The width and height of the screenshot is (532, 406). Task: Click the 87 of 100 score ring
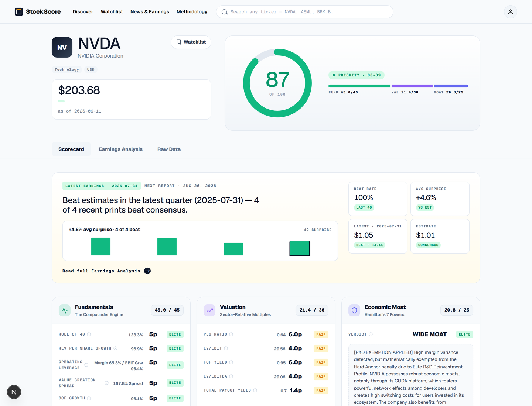click(277, 83)
